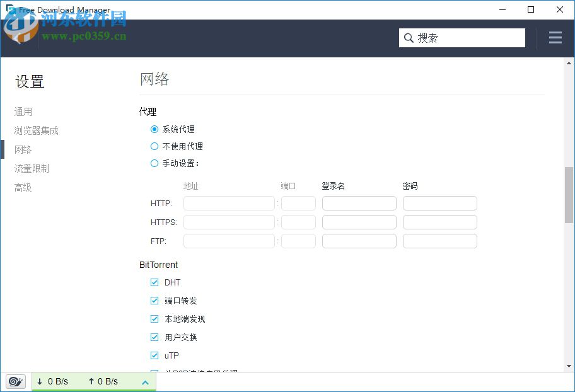Select the 不使用代理 radio button
Image resolution: width=575 pixels, height=392 pixels.
[x=154, y=146]
